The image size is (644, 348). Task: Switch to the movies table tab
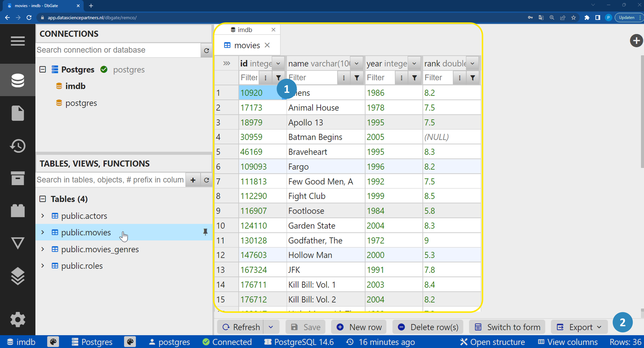click(x=242, y=45)
